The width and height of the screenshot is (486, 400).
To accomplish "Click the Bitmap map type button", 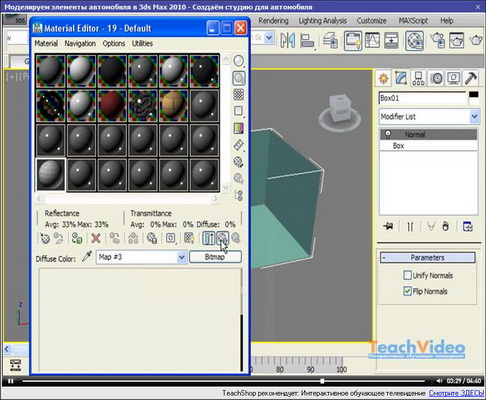I will coord(215,257).
